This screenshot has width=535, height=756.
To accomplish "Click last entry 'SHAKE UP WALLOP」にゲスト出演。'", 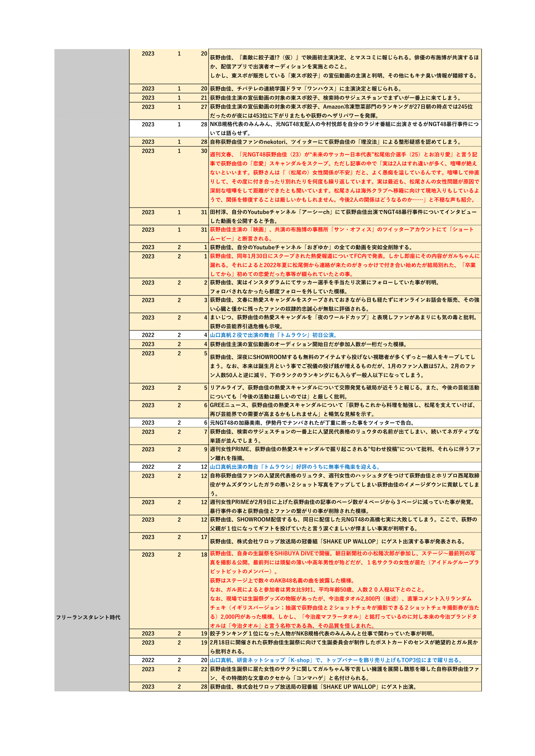I will (x=314, y=687).
